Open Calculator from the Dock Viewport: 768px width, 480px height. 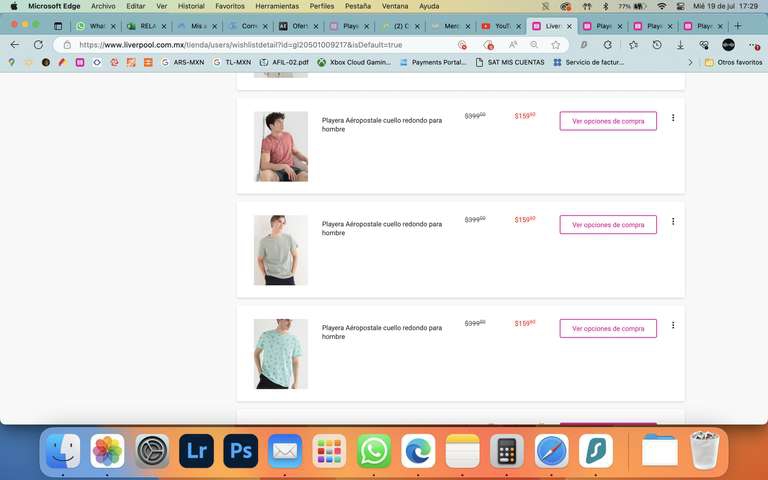507,451
